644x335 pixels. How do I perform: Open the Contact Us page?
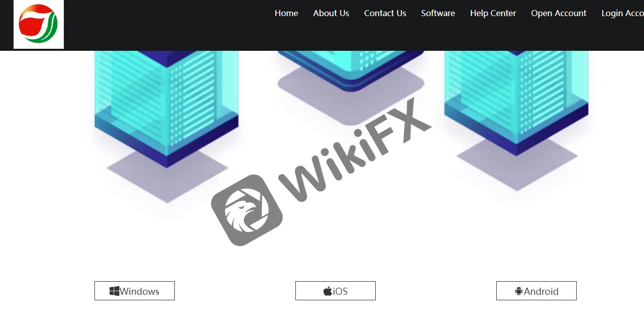(x=385, y=13)
